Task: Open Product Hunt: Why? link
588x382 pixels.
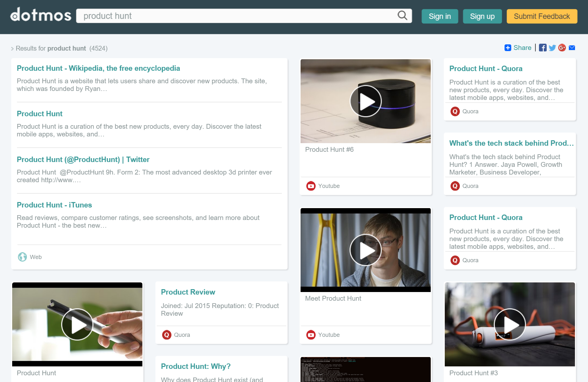Action: (195, 366)
